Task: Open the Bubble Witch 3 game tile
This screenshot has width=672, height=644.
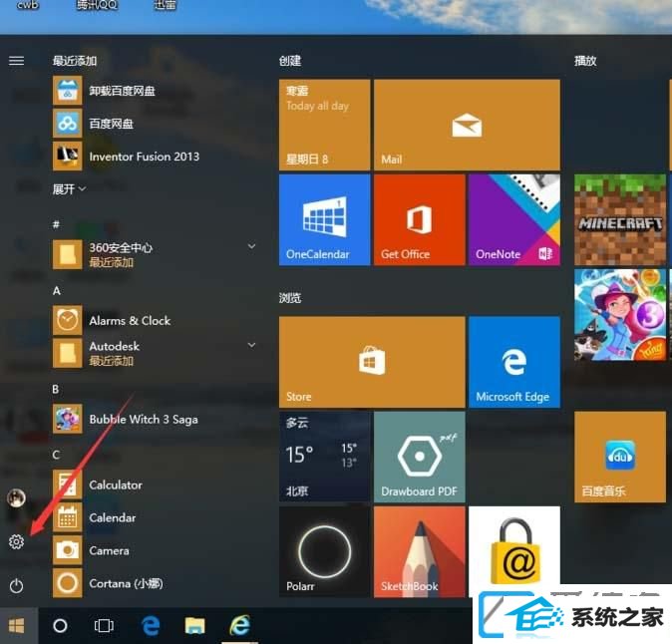Action: click(620, 315)
